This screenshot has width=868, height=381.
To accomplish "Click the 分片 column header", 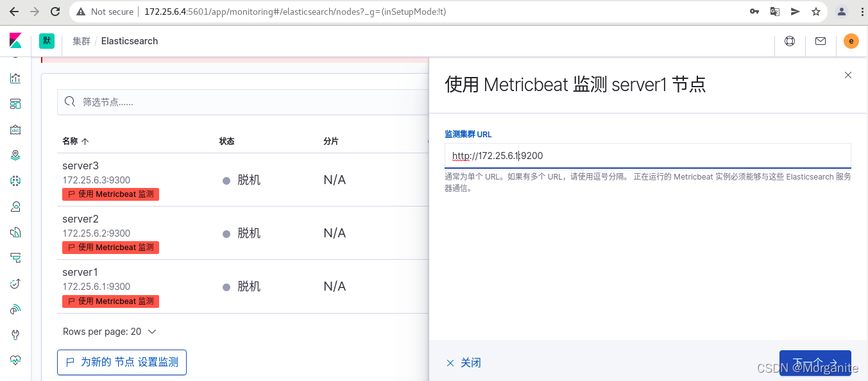I will [331, 141].
